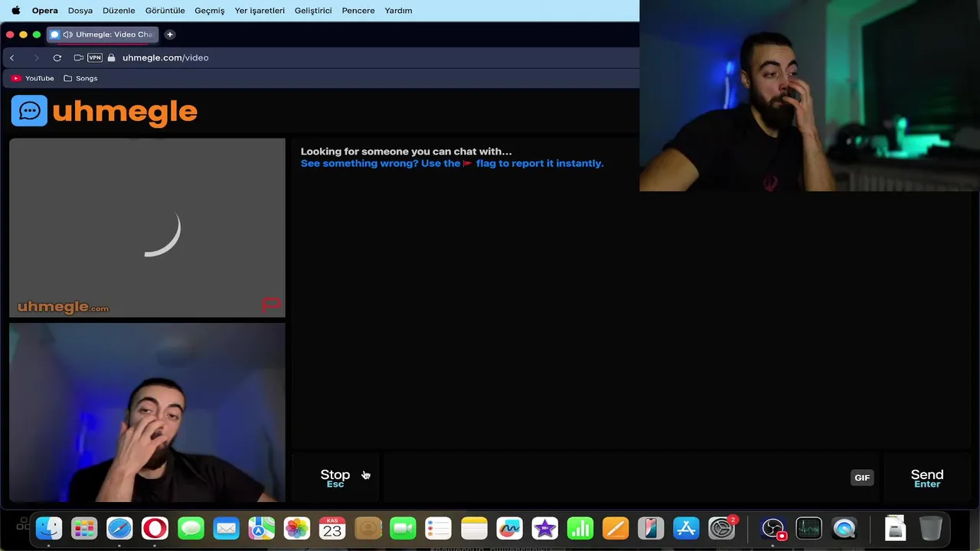This screenshot has width=980, height=551.
Task: Open Photos from the Dock
Action: (x=296, y=528)
